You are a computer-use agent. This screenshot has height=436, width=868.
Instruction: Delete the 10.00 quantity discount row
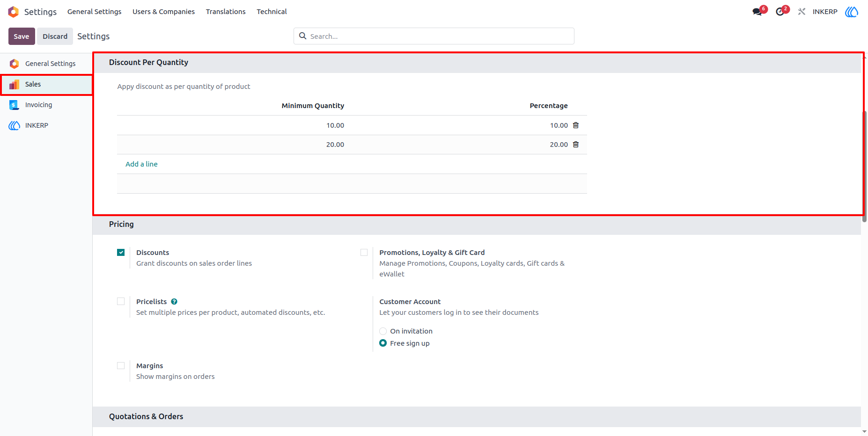pos(576,125)
